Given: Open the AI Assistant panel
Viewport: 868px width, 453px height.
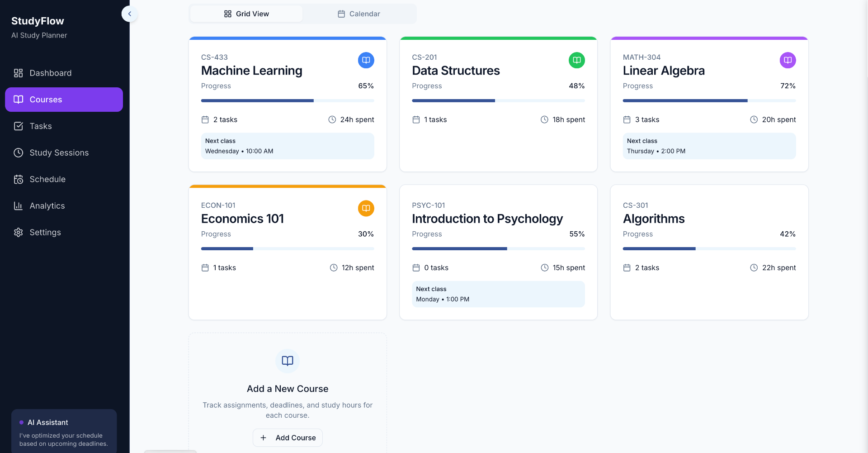Looking at the screenshot, I should point(64,431).
